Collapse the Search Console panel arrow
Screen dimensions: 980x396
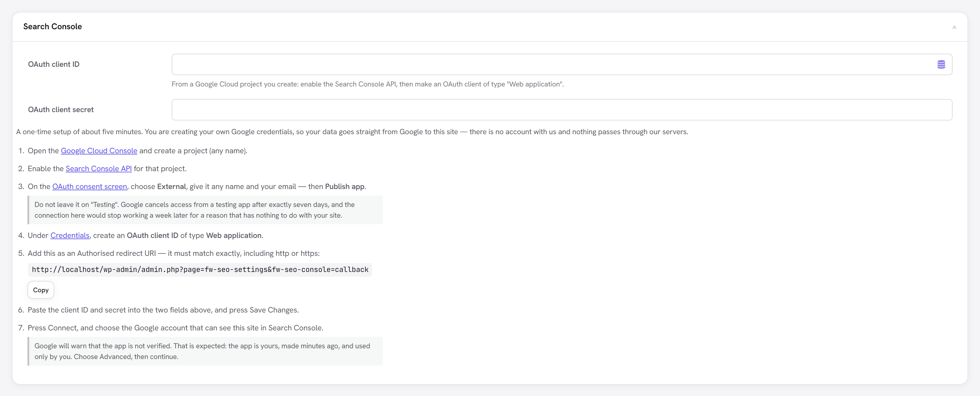pyautogui.click(x=954, y=27)
